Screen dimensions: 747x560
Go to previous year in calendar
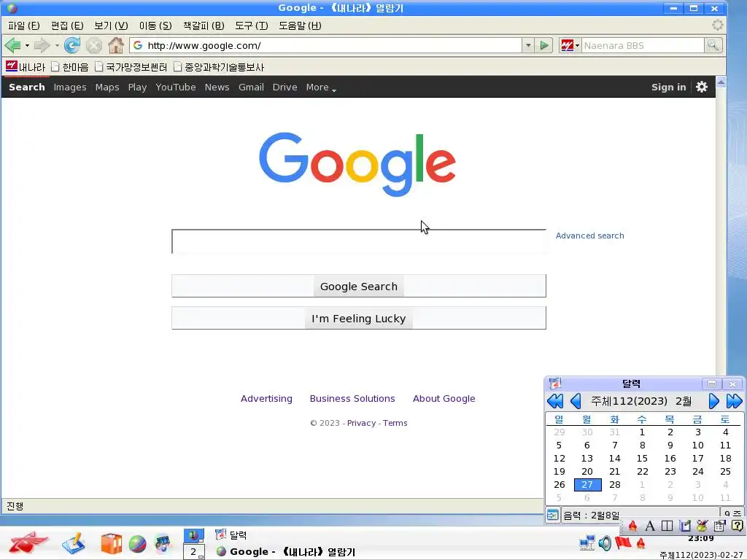[555, 401]
